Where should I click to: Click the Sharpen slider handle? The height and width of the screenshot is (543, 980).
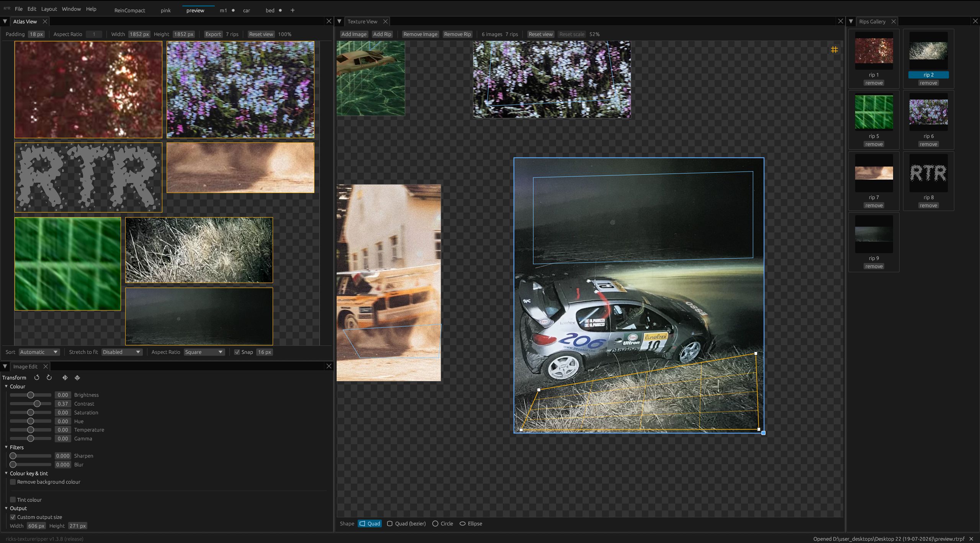(13, 456)
